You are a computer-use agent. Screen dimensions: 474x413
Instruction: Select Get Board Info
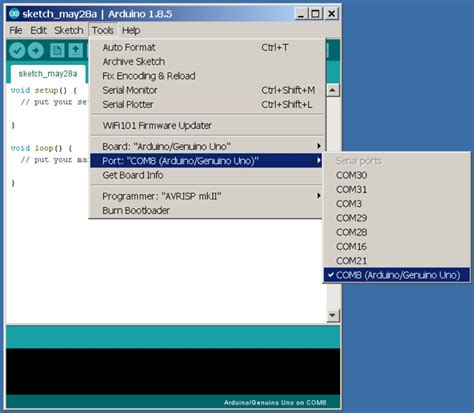click(x=207, y=175)
